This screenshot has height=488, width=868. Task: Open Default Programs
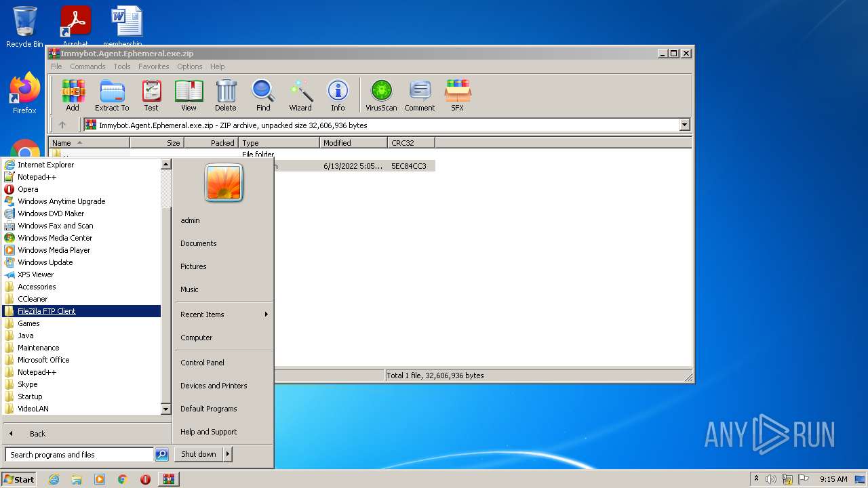[x=209, y=409]
